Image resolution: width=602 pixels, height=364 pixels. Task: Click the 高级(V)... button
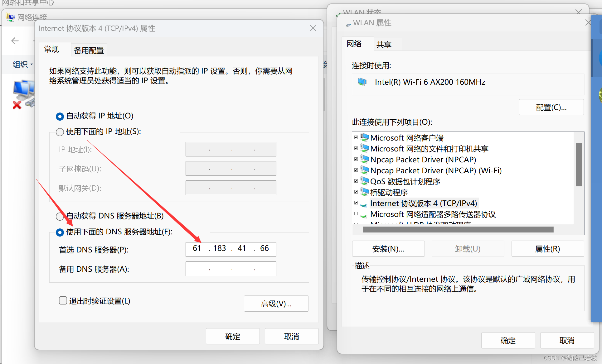[x=276, y=304]
